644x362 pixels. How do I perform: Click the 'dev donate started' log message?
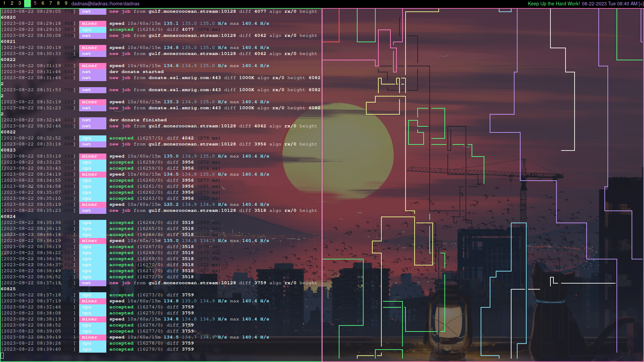pos(137,72)
